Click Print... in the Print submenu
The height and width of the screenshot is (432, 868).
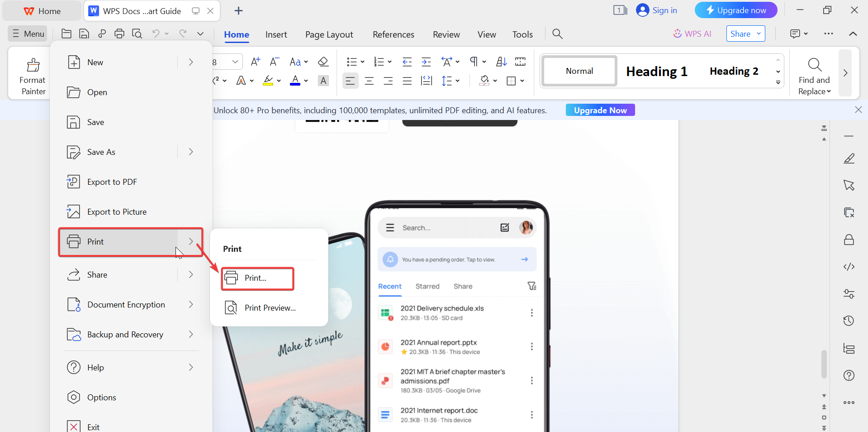click(258, 278)
